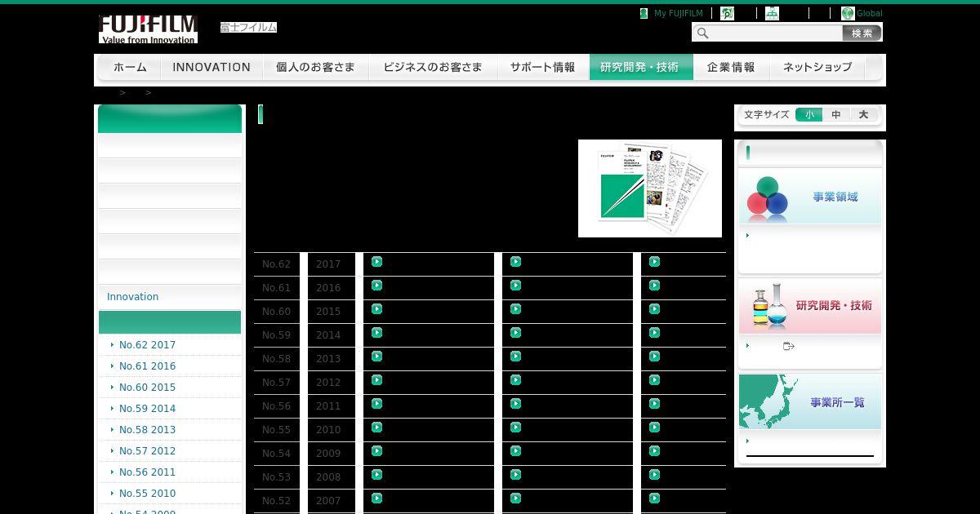The image size is (980, 514).
Task: Click the My FUJIFILM link text
Action: [678, 14]
